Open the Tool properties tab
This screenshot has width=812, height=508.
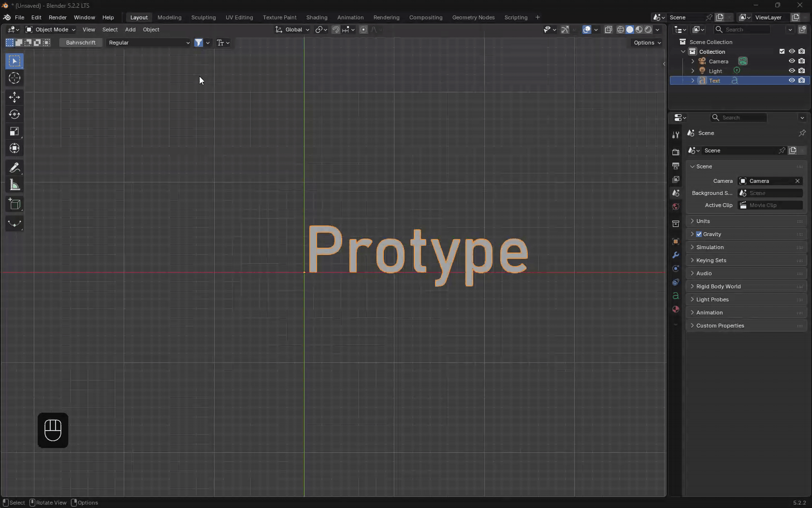pos(676,135)
